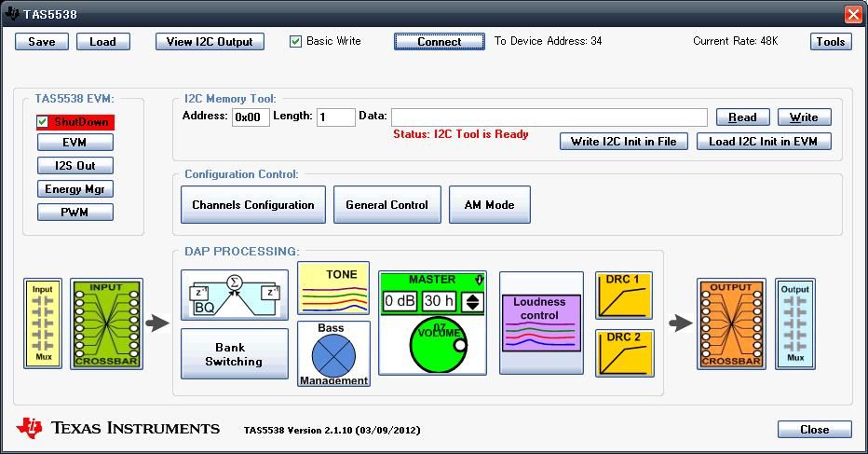Open the Bass Management block
This screenshot has height=454, width=868.
(x=333, y=353)
